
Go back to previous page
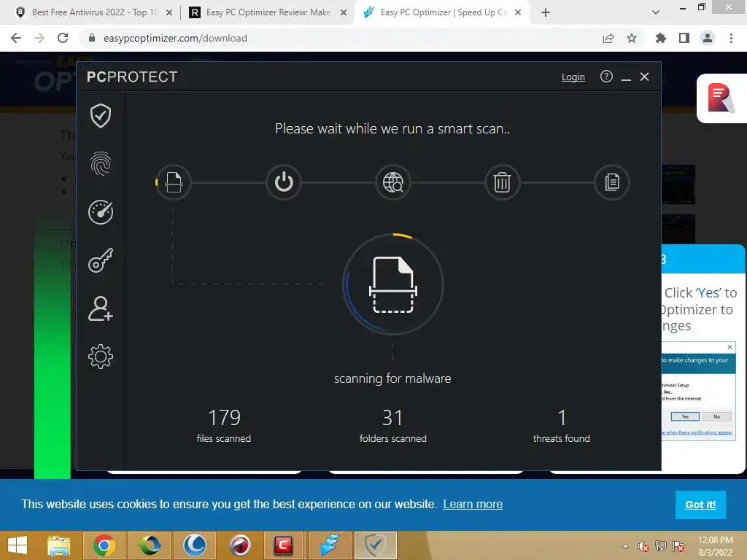click(16, 38)
